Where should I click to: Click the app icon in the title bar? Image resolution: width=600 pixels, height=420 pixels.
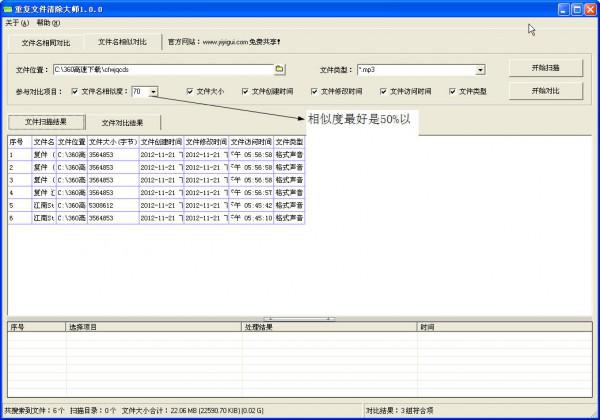click(x=8, y=9)
